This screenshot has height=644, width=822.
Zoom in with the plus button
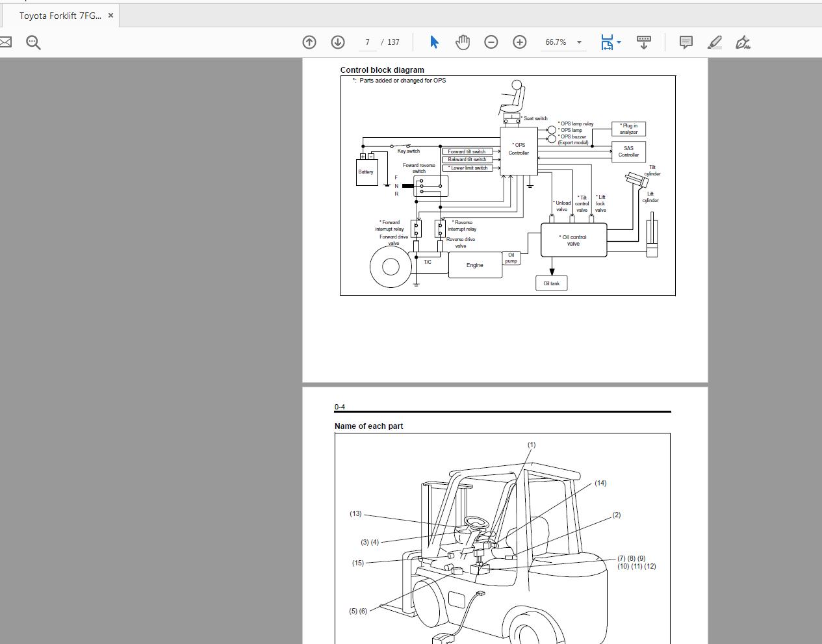tap(520, 42)
